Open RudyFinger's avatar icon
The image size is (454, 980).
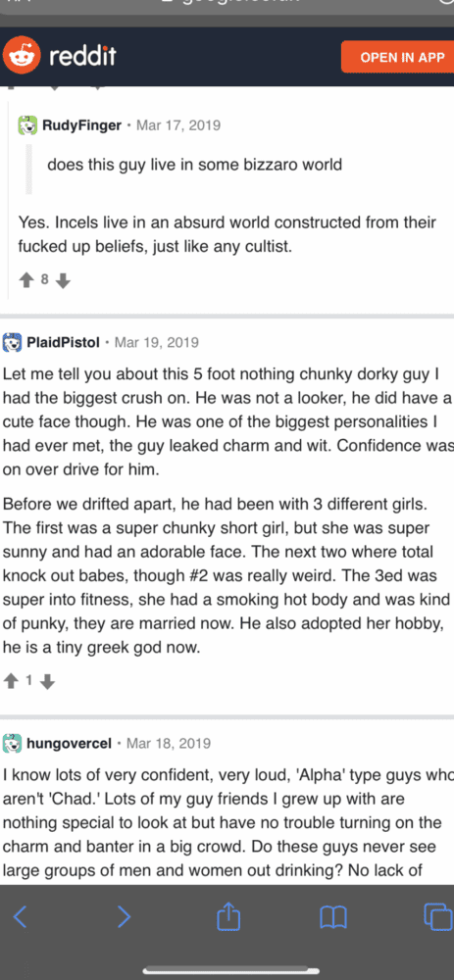click(27, 125)
